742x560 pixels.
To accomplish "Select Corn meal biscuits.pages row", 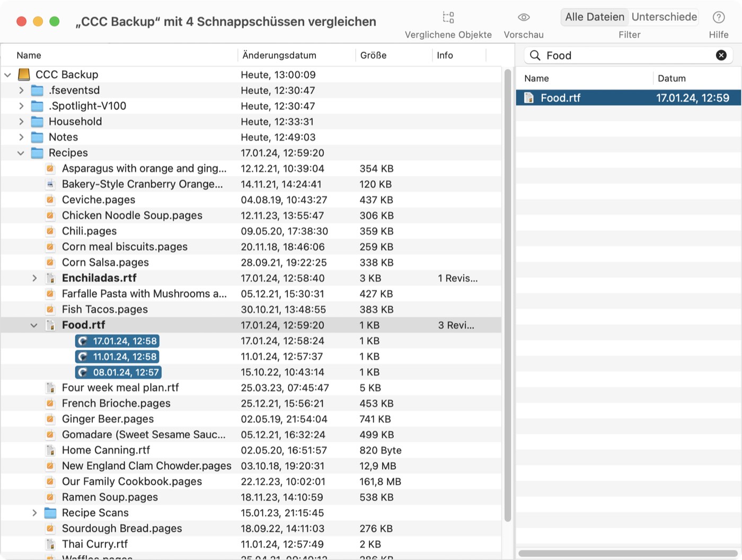I will pos(251,247).
